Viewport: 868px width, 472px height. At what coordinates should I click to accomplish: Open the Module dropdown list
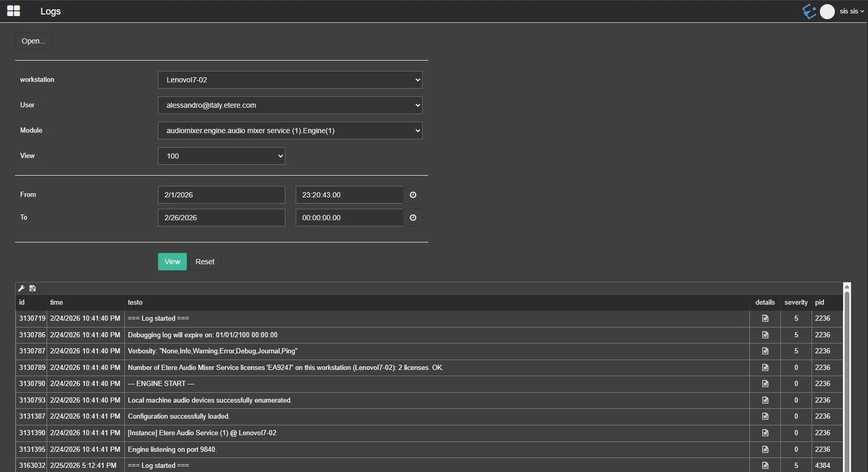tap(290, 131)
